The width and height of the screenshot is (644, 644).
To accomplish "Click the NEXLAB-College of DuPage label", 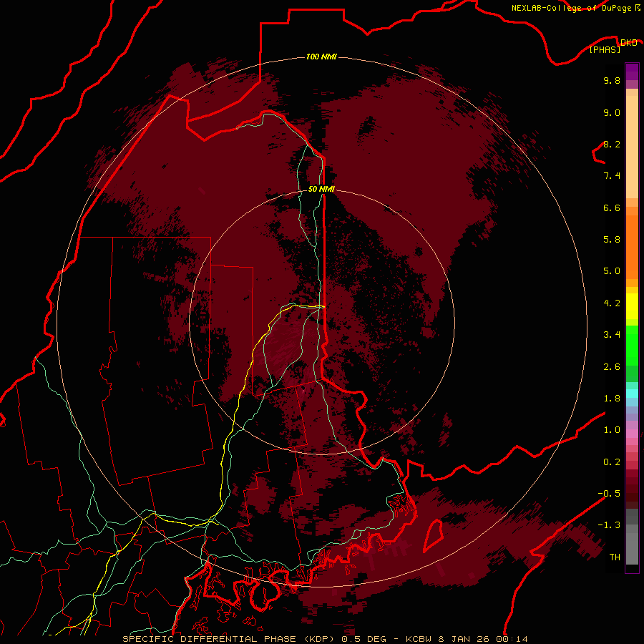I will pos(571,8).
